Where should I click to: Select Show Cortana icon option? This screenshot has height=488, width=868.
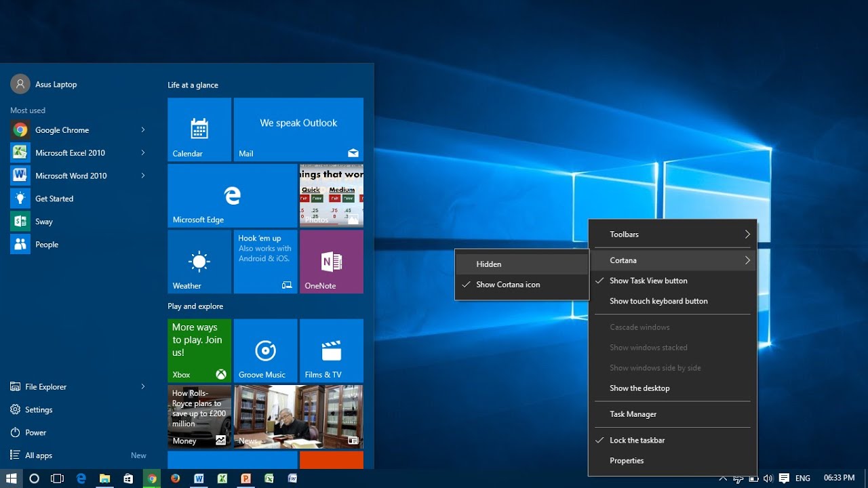click(521, 285)
